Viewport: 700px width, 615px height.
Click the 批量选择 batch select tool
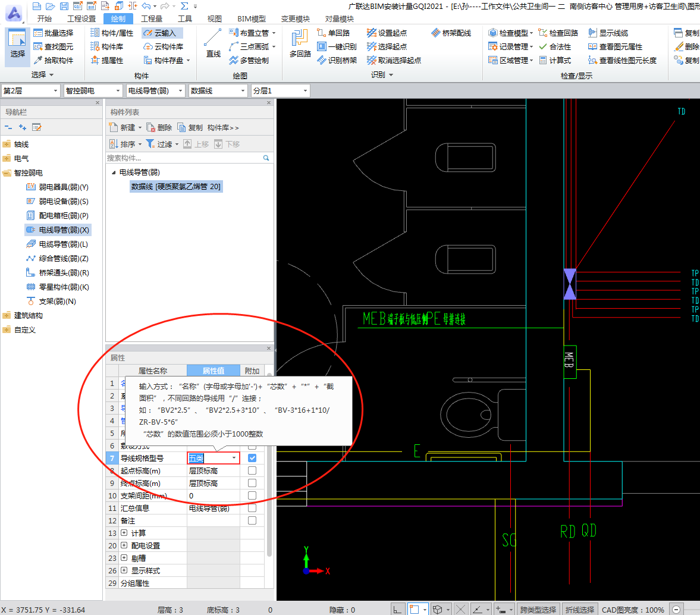(54, 33)
